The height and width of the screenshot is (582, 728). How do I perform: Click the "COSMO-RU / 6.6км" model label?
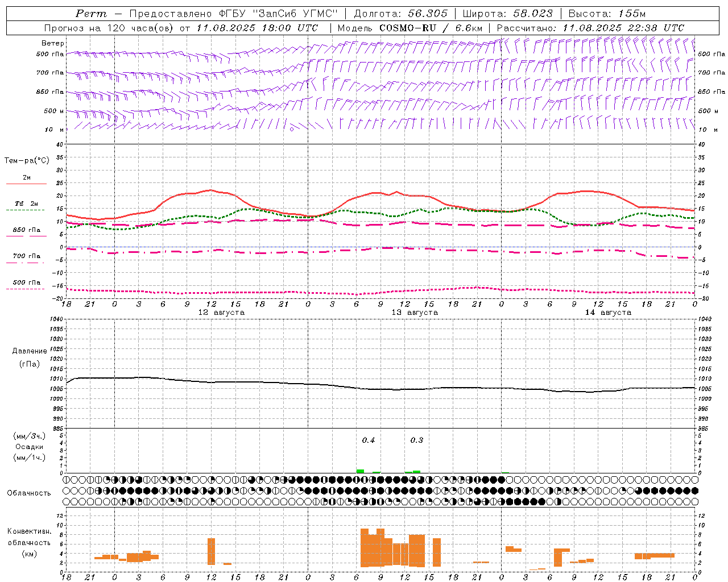pos(431,28)
